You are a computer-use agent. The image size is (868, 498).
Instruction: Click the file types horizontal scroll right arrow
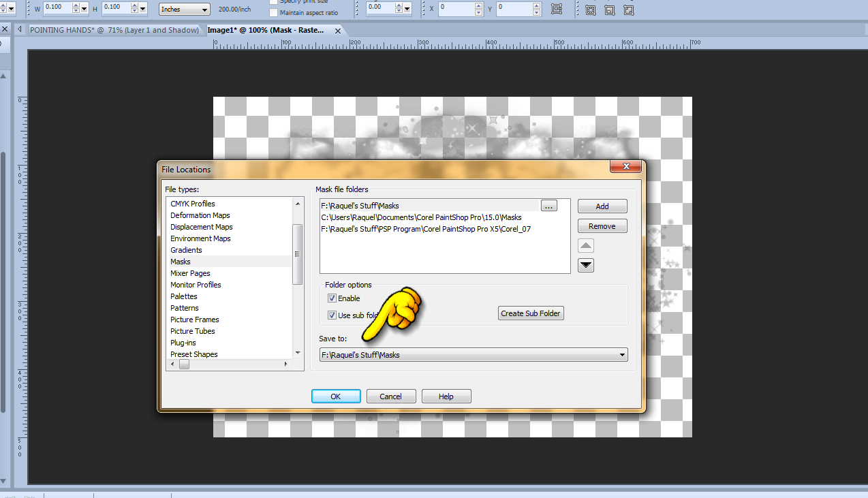[x=286, y=364]
